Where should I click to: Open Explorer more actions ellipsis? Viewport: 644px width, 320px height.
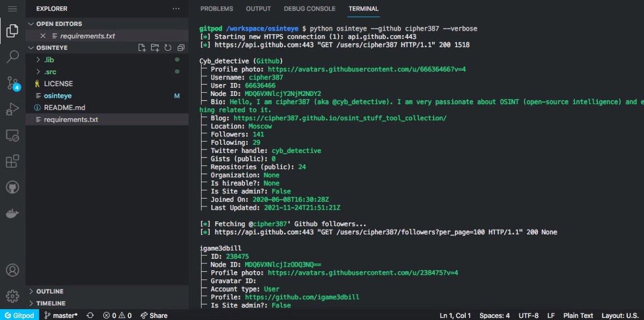pos(176,9)
